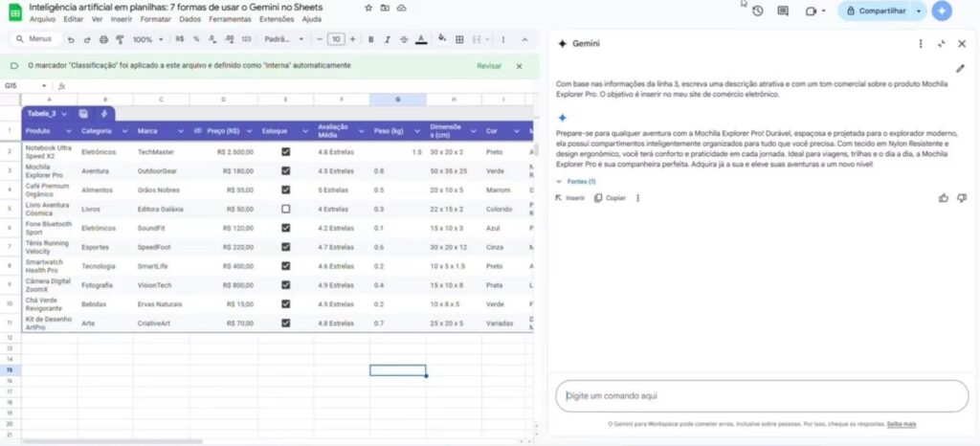Toggle Estoque checkbox for Tênis Running Velocity
Viewport: 980px width, 446px height.
285,247
